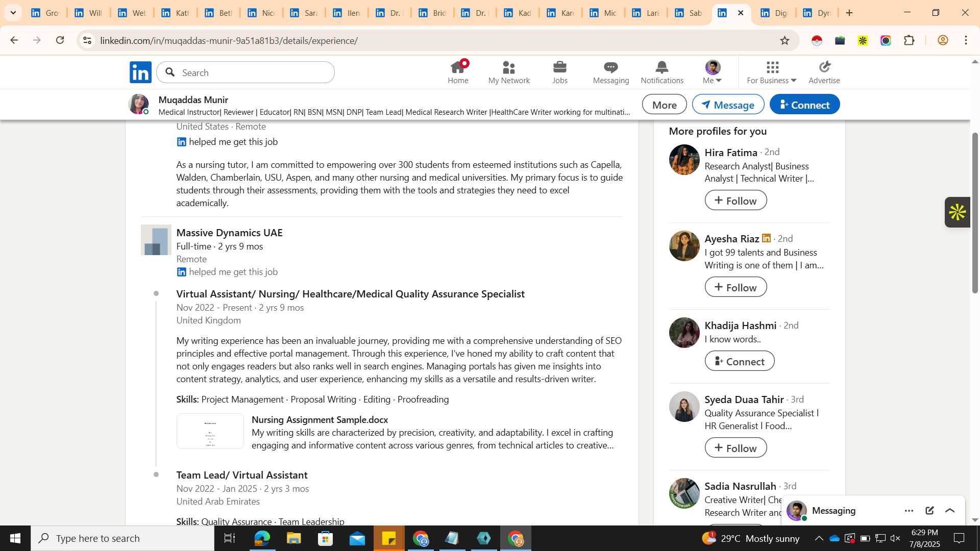
Task: Open Chrome three-dot menu
Action: tap(966, 40)
